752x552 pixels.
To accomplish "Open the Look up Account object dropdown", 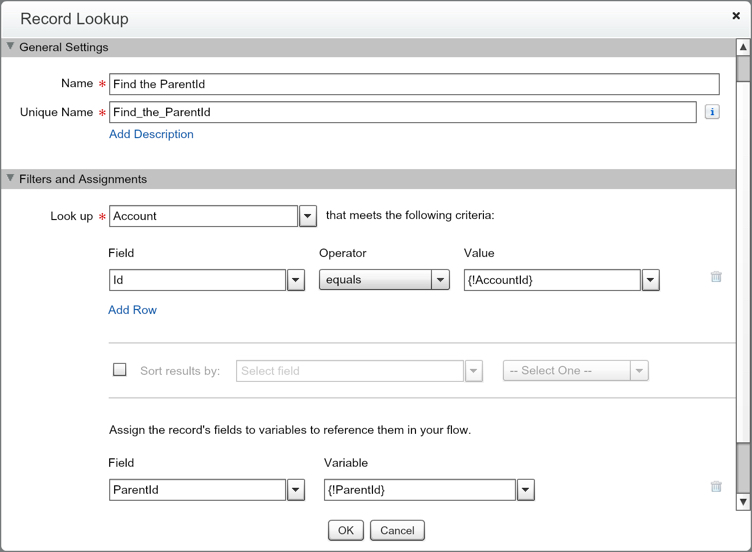I will 308,216.
